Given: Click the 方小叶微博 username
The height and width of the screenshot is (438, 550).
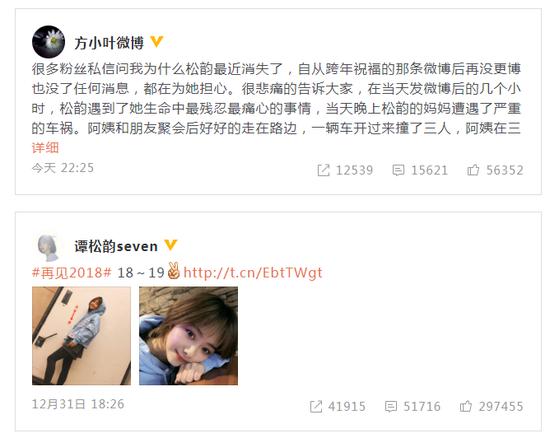Looking at the screenshot, I should coord(109,43).
